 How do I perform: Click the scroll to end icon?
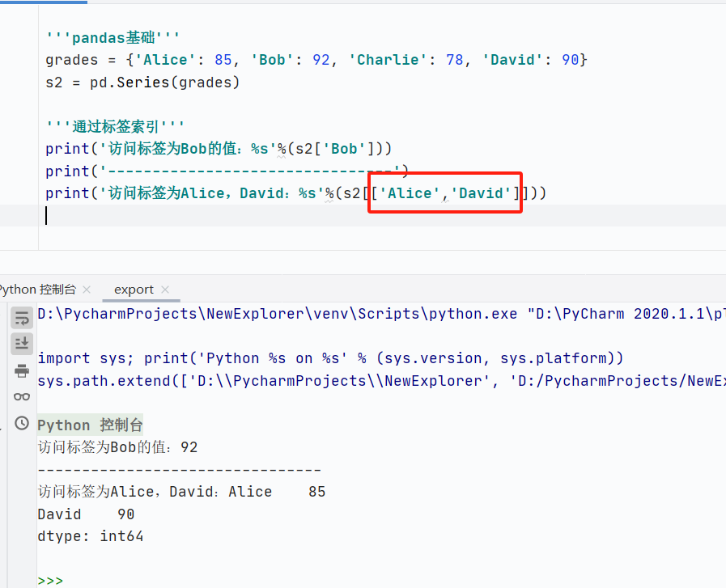tap(22, 344)
